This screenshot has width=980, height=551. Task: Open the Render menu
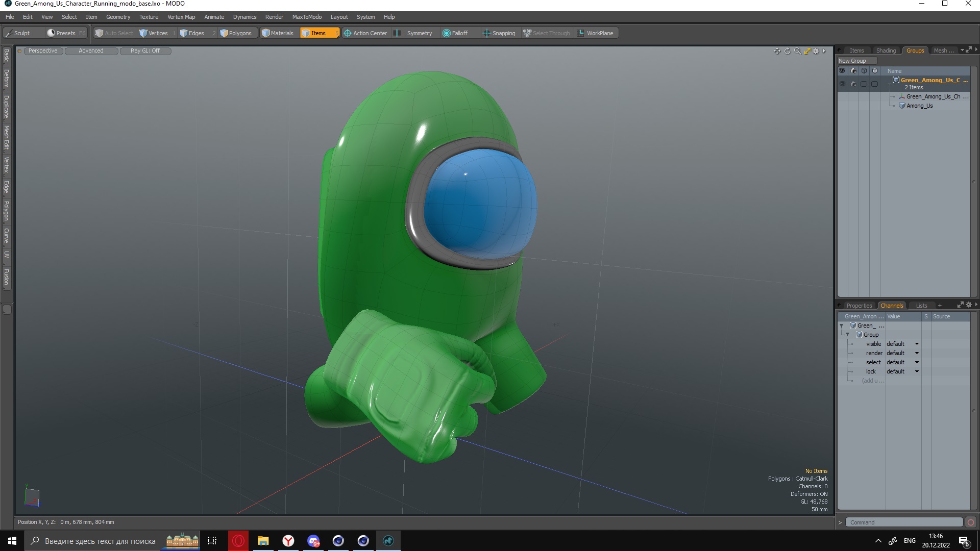274,17
